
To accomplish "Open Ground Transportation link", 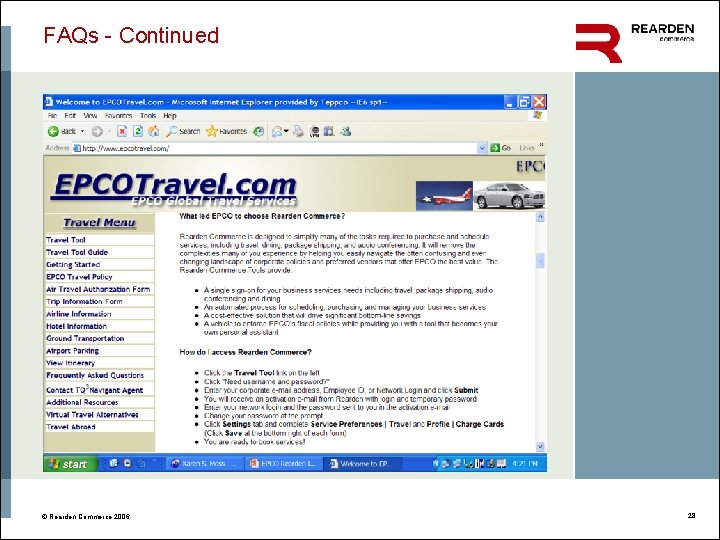I will point(85,338).
